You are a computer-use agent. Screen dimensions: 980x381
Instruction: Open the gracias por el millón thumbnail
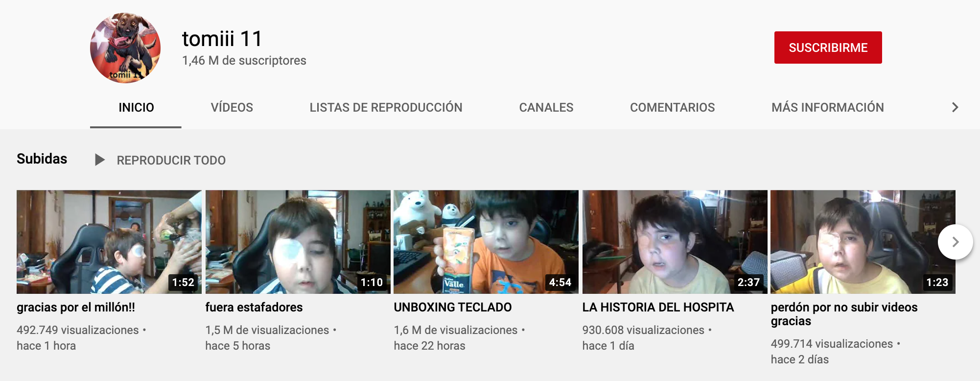pos(109,242)
